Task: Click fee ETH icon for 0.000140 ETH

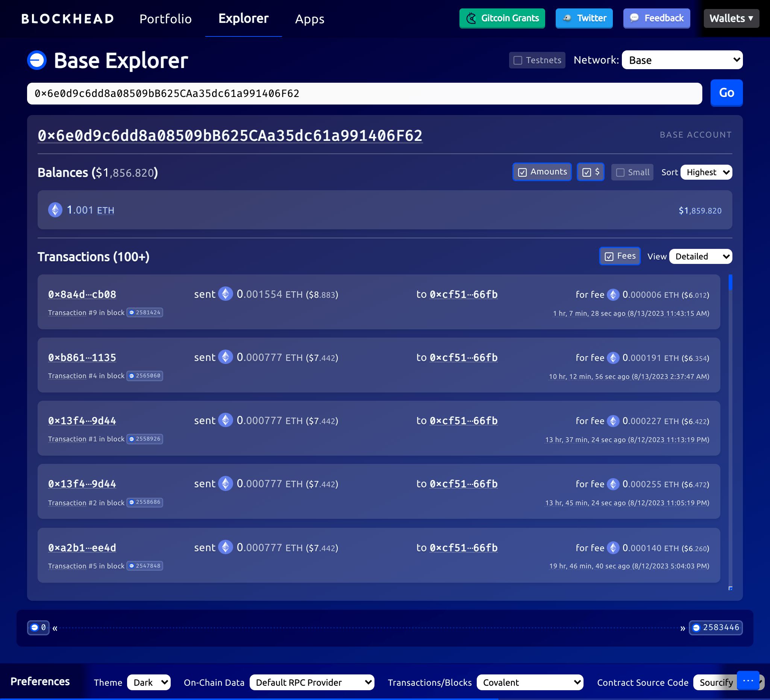Action: 613,548
